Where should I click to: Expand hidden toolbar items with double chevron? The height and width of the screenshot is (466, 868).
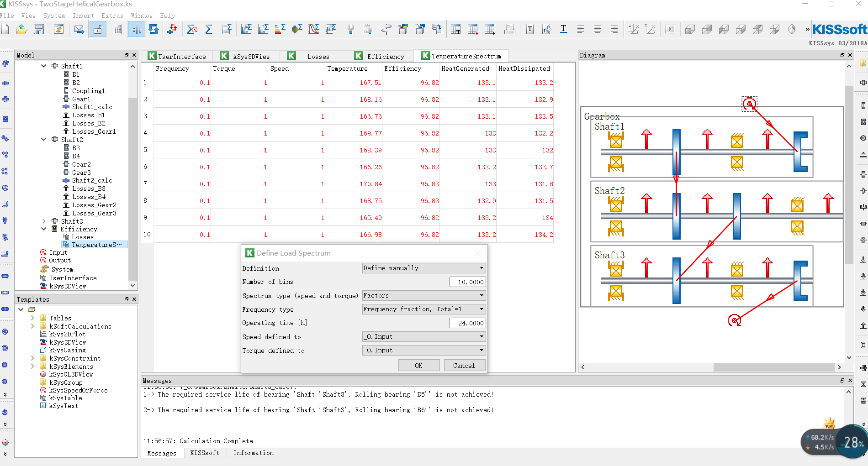click(807, 30)
